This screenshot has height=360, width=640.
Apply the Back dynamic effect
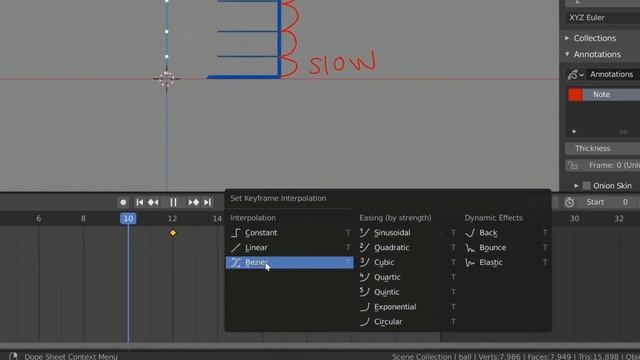[x=506, y=233]
